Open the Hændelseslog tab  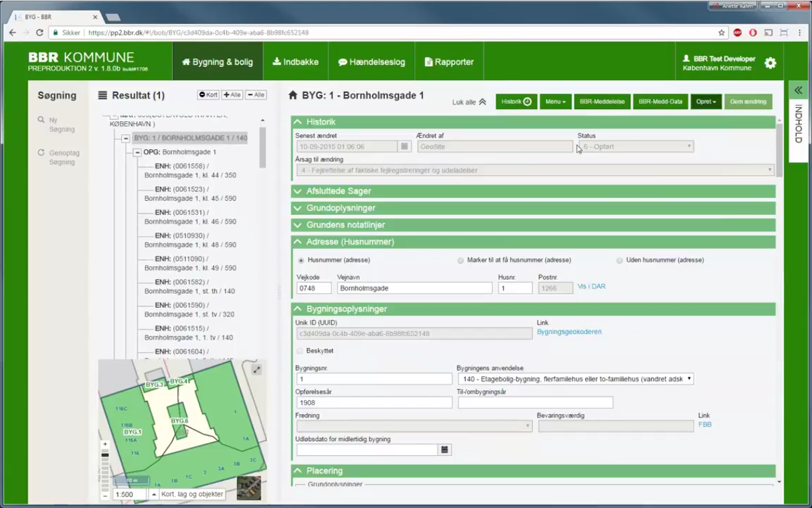(x=372, y=62)
